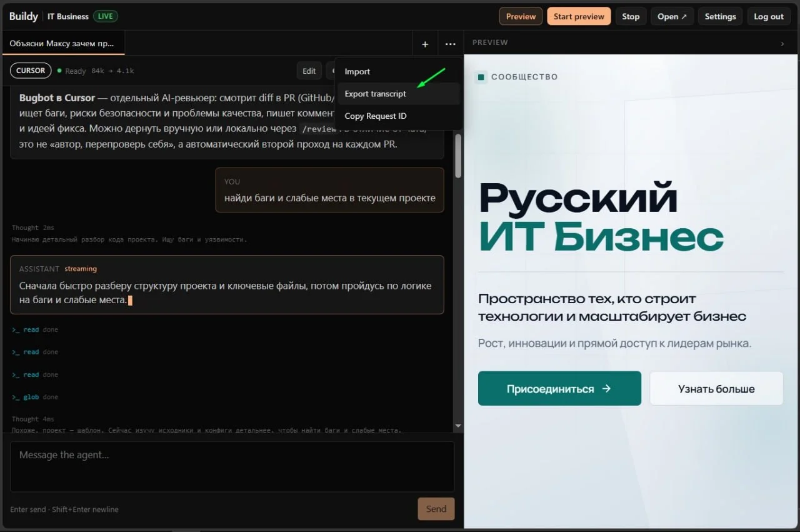Click the green square icon beside СООБЩЕСТВО
Image resolution: width=800 pixels, height=532 pixels.
click(x=481, y=77)
